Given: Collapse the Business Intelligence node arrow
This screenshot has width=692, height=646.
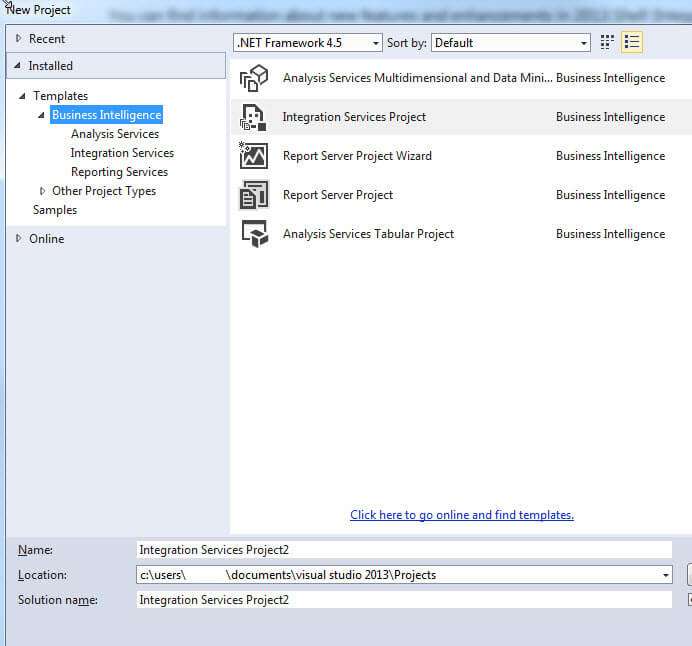Looking at the screenshot, I should [x=41, y=115].
